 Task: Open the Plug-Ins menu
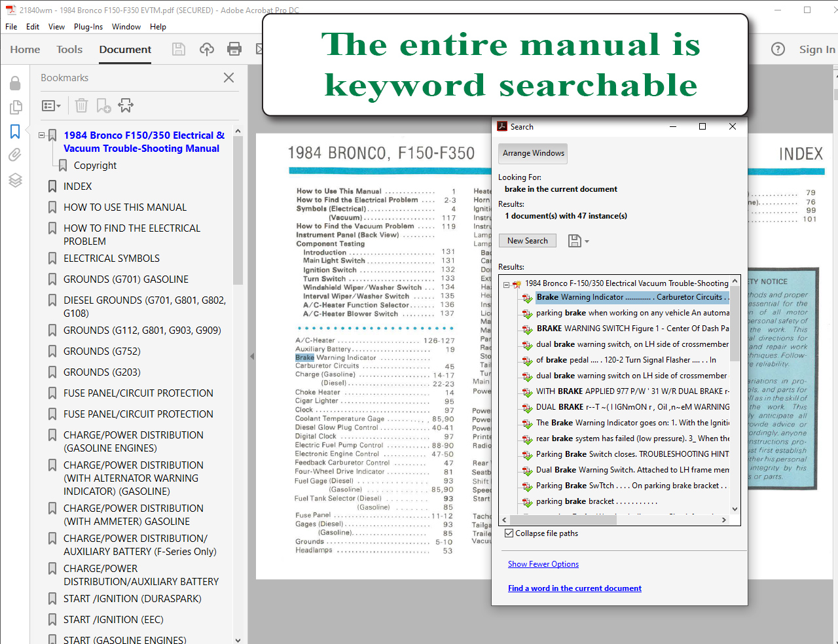[88, 27]
